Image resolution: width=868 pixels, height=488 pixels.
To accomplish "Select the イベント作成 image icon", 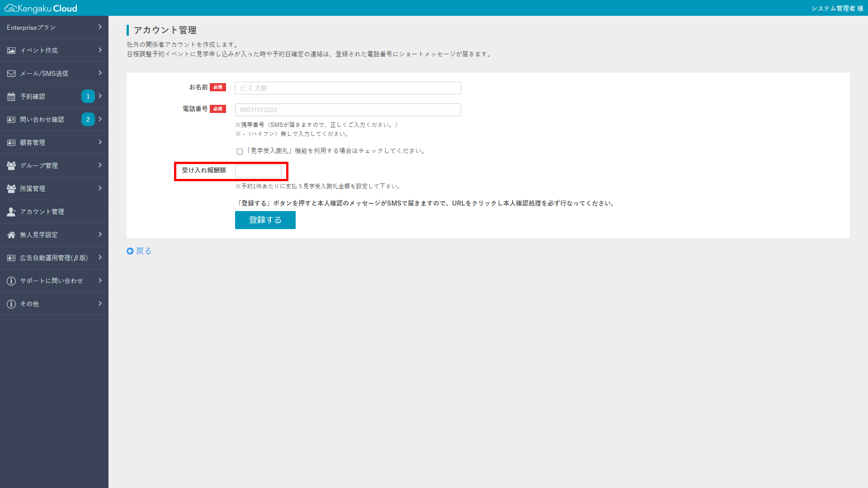I will (x=11, y=50).
